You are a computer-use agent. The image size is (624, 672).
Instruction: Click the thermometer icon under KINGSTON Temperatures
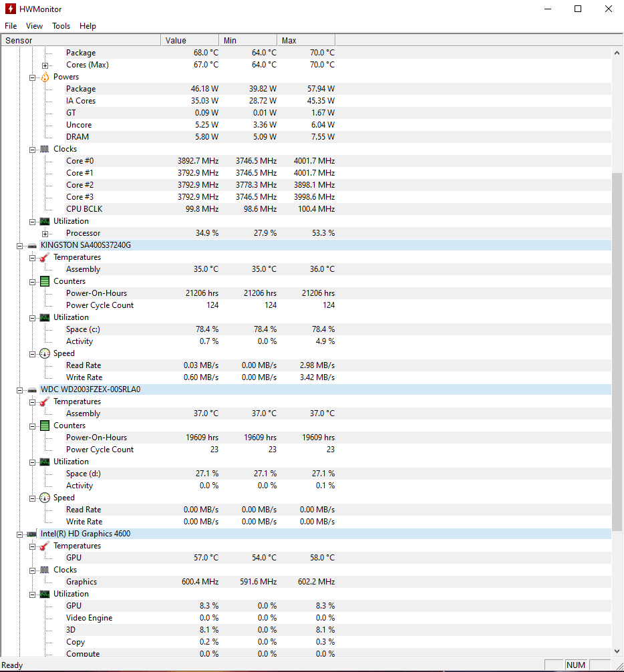[45, 258]
